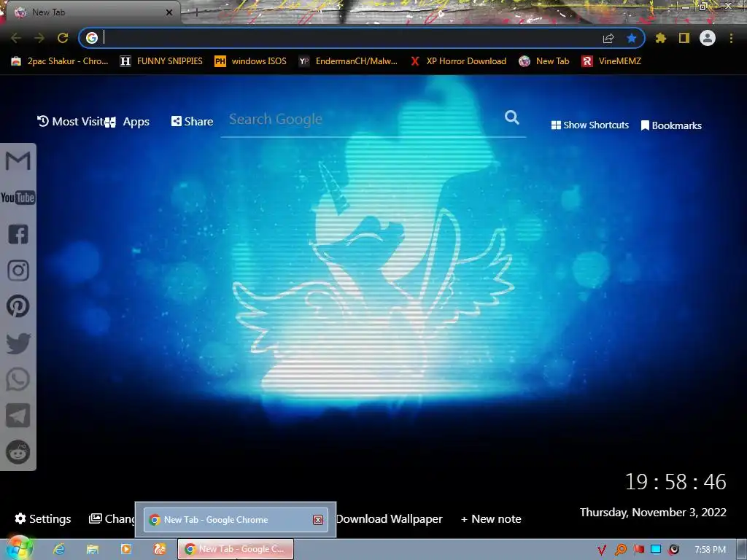Click the search magnifier icon
Viewport: 747px width, 560px height.
tap(511, 117)
